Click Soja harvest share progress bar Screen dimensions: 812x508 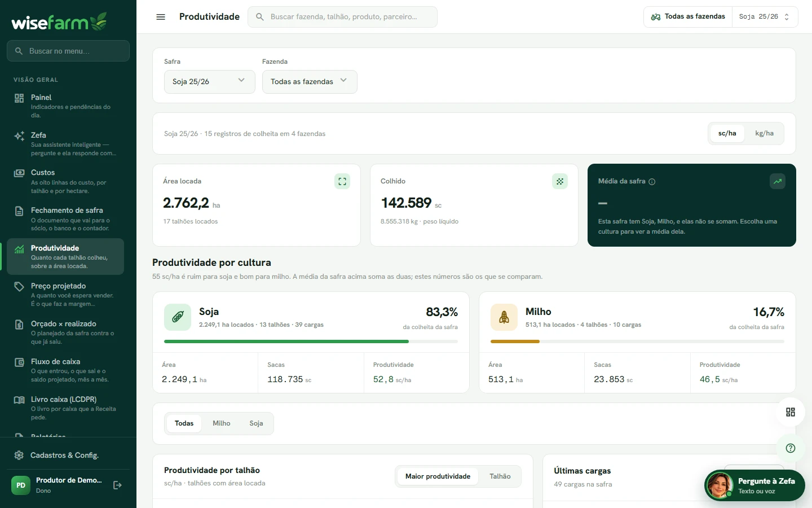point(311,341)
